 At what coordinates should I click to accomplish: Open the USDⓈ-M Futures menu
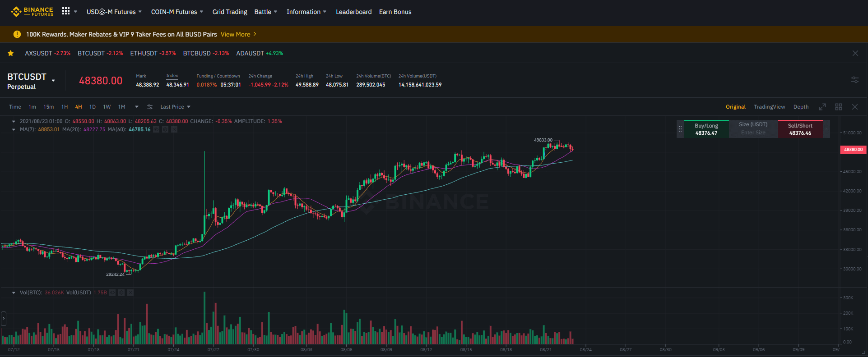(114, 12)
